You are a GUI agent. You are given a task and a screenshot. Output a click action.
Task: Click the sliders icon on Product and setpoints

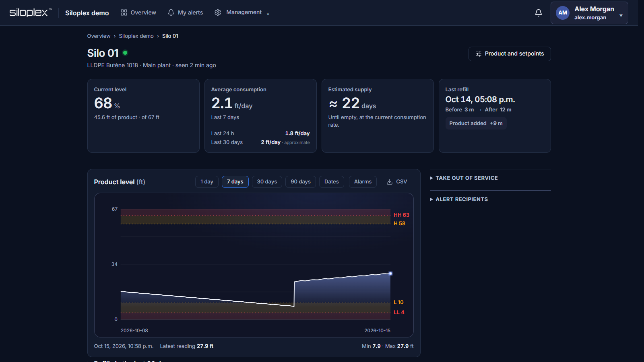[479, 54]
